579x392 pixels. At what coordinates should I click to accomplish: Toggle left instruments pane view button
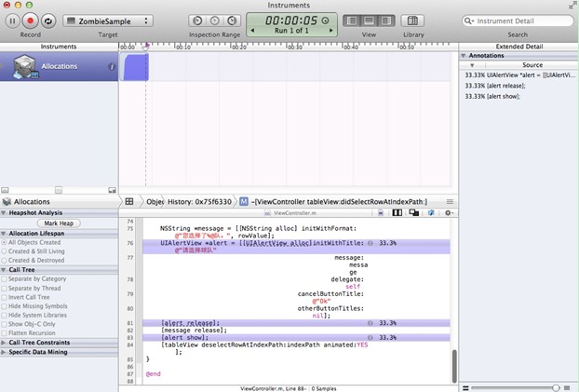click(352, 20)
